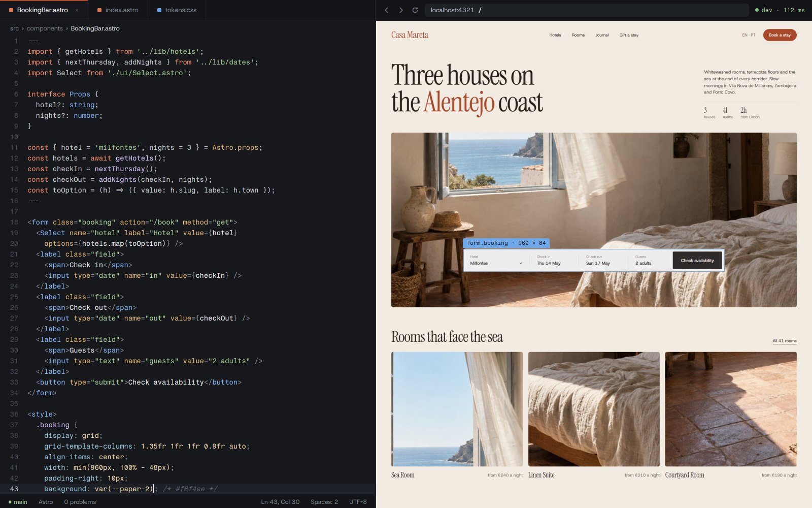Screen dimensions: 812x508
Task: Click the components breadcrumb segment
Action: 45,28
